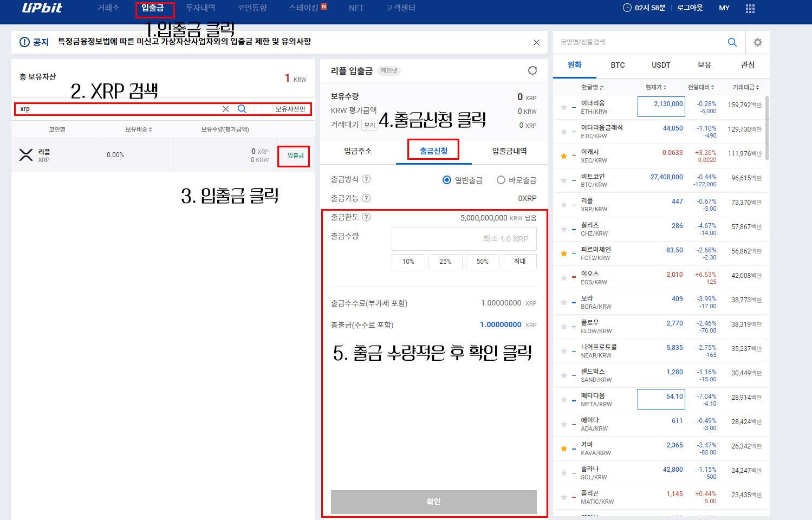The height and width of the screenshot is (520, 812).
Task: Select the 일반출금 radio option
Action: 446,180
